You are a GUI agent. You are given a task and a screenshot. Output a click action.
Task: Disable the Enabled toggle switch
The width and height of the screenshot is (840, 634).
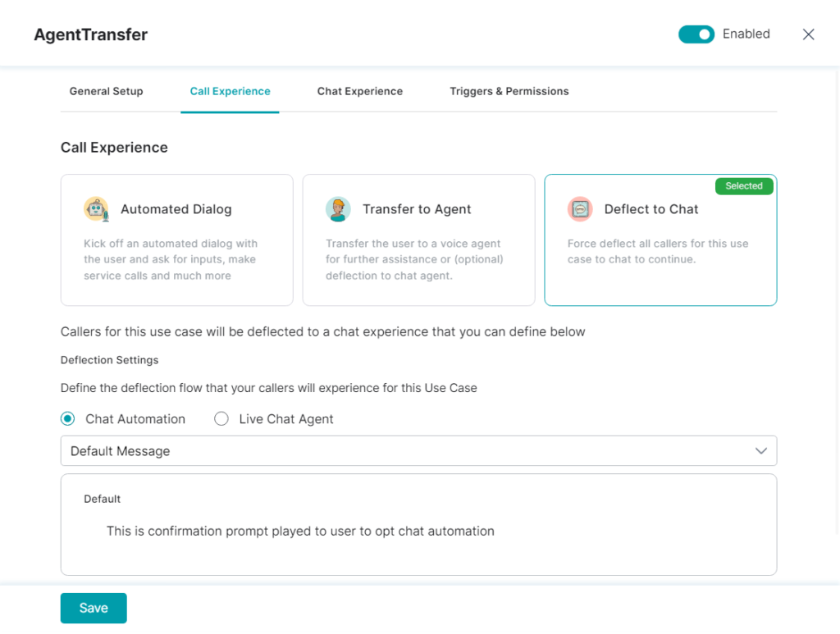696,34
